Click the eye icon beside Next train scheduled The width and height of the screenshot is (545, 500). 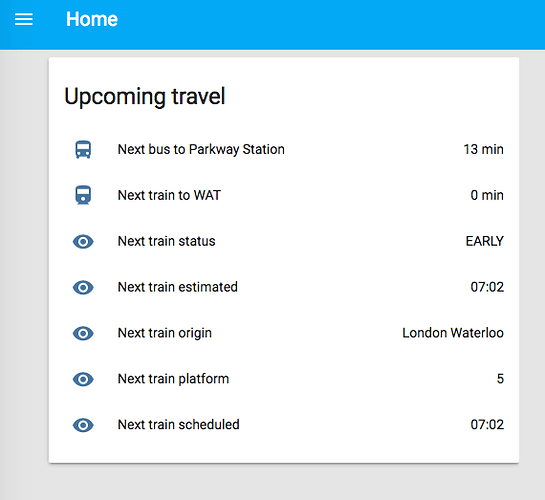click(x=83, y=425)
